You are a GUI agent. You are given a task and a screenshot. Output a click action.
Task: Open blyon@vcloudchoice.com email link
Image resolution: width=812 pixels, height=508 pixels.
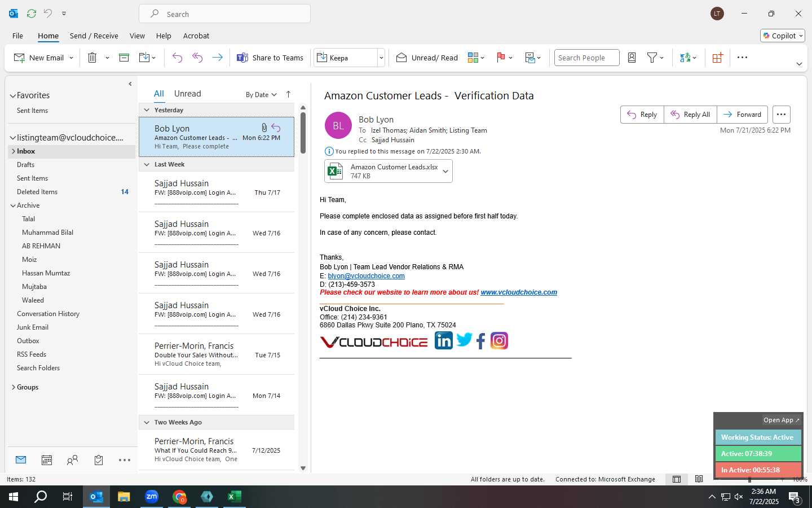(x=367, y=276)
